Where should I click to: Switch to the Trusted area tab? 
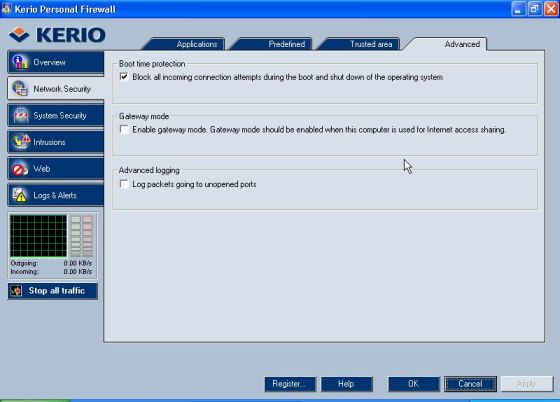click(x=361, y=44)
